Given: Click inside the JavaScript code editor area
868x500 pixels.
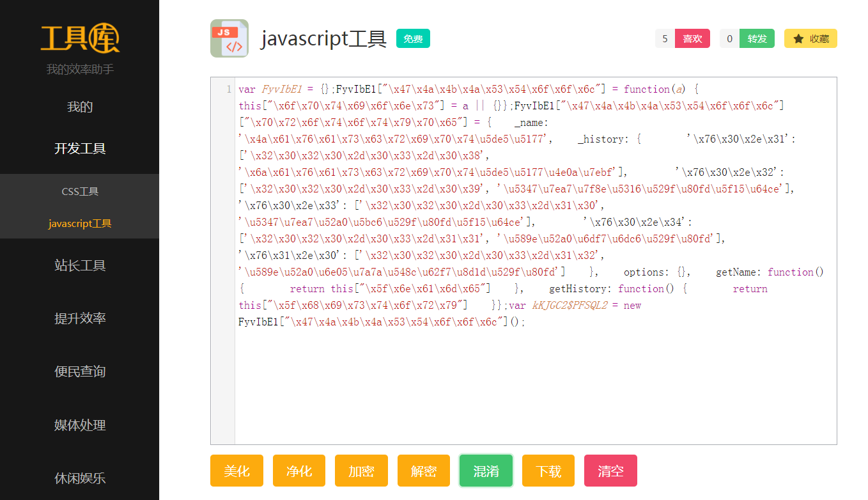Looking at the screenshot, I should pos(535,384).
